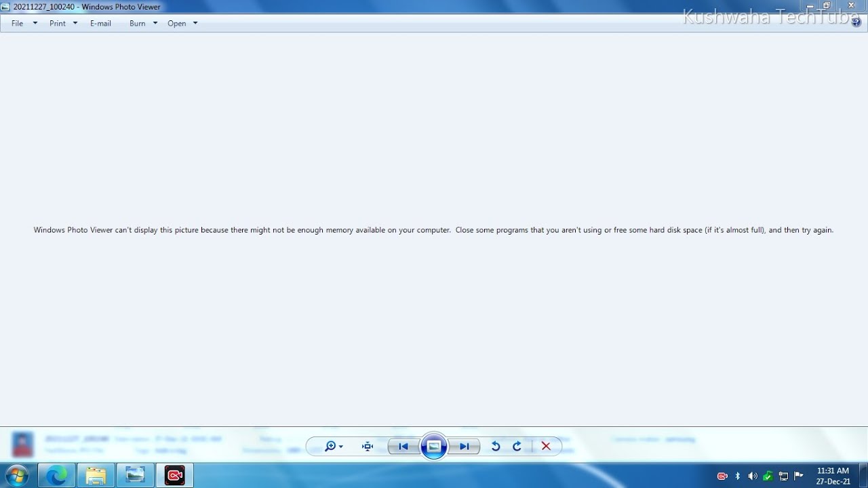This screenshot has height=488, width=868.
Task: Expand the Print dropdown arrow
Action: pos(75,23)
